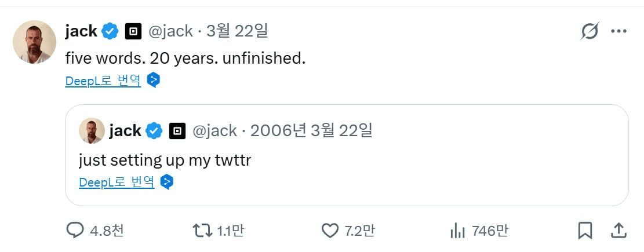Click quoted tweet's 'DeepL로 번역' link
Image resolution: width=644 pixels, height=252 pixels.
(x=117, y=182)
